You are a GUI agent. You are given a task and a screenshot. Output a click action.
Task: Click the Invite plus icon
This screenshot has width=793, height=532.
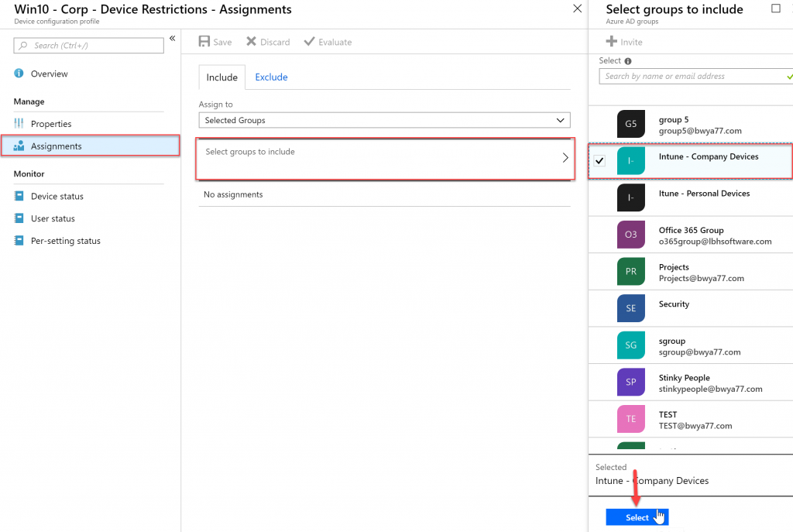(612, 42)
